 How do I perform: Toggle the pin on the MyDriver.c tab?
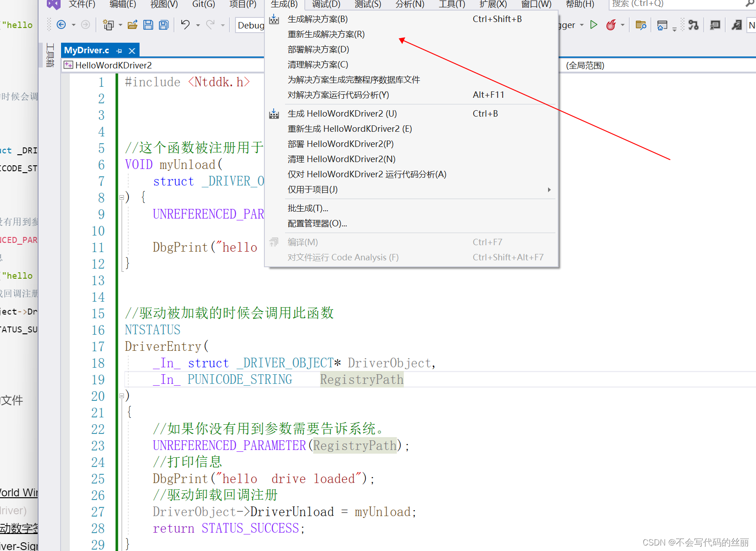click(x=119, y=51)
